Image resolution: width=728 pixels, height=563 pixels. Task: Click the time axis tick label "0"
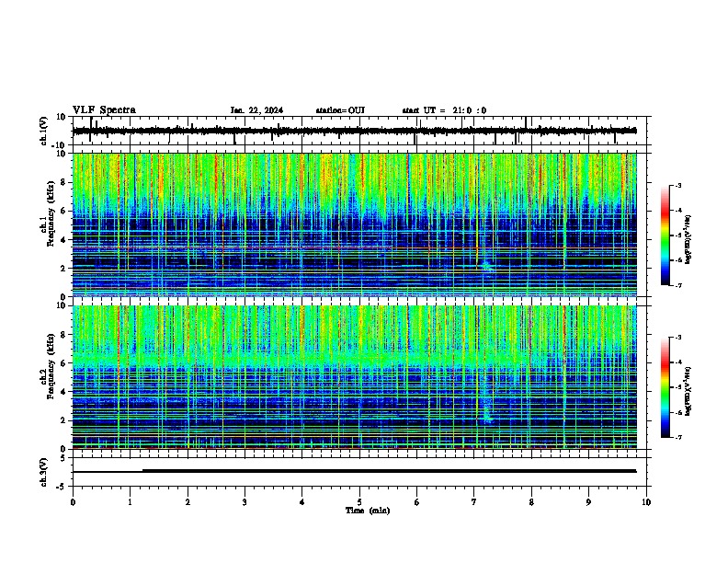pos(73,502)
